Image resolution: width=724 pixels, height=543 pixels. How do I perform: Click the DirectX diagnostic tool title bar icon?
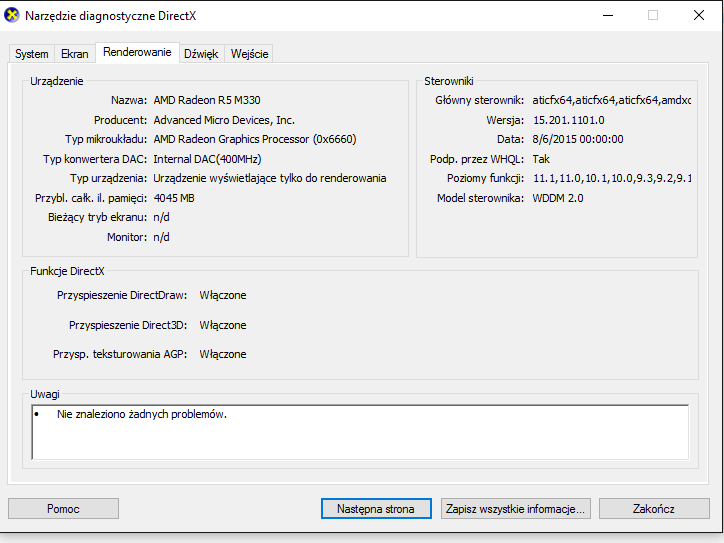12,15
